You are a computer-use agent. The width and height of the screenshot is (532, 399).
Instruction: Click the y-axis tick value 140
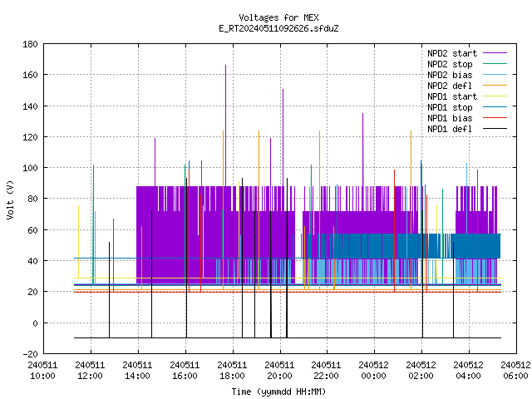[x=30, y=106]
